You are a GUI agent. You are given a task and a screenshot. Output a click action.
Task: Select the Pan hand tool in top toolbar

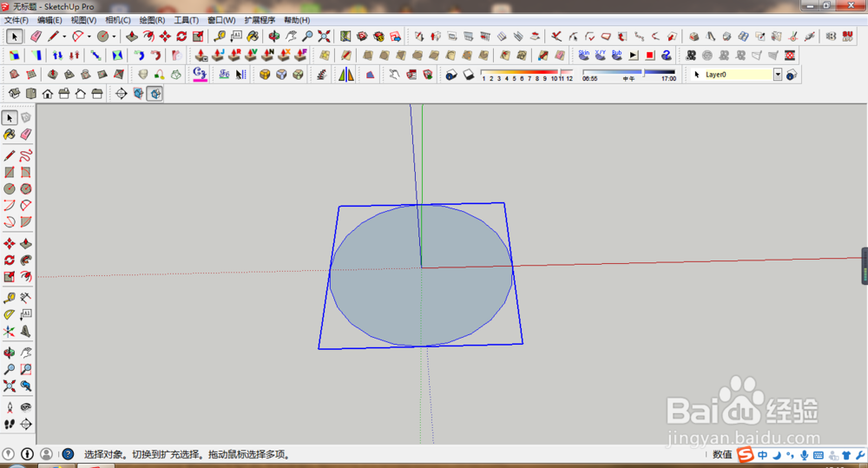point(291,36)
